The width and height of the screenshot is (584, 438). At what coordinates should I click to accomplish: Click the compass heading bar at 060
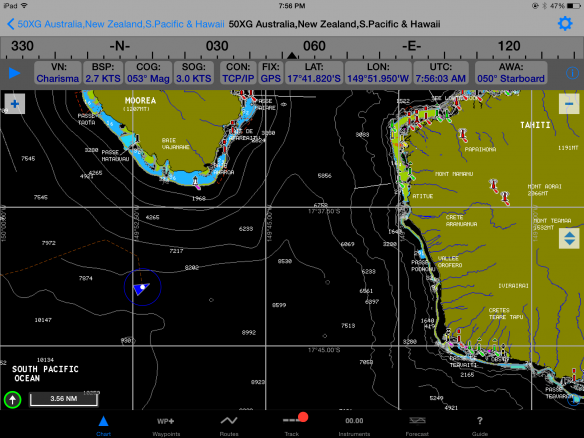click(314, 47)
